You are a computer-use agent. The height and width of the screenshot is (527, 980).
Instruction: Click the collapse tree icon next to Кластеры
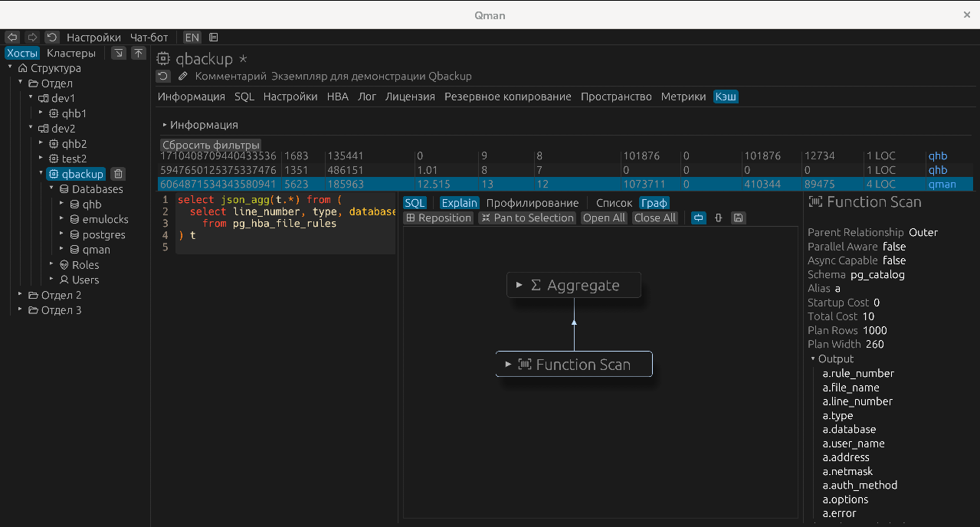click(x=119, y=53)
